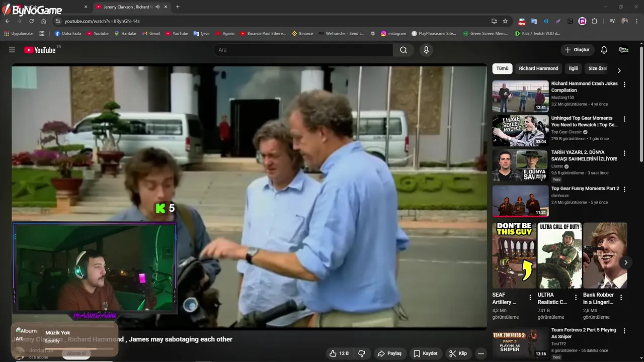
Task: Open the Extensions puzzle icon
Action: 594,21
